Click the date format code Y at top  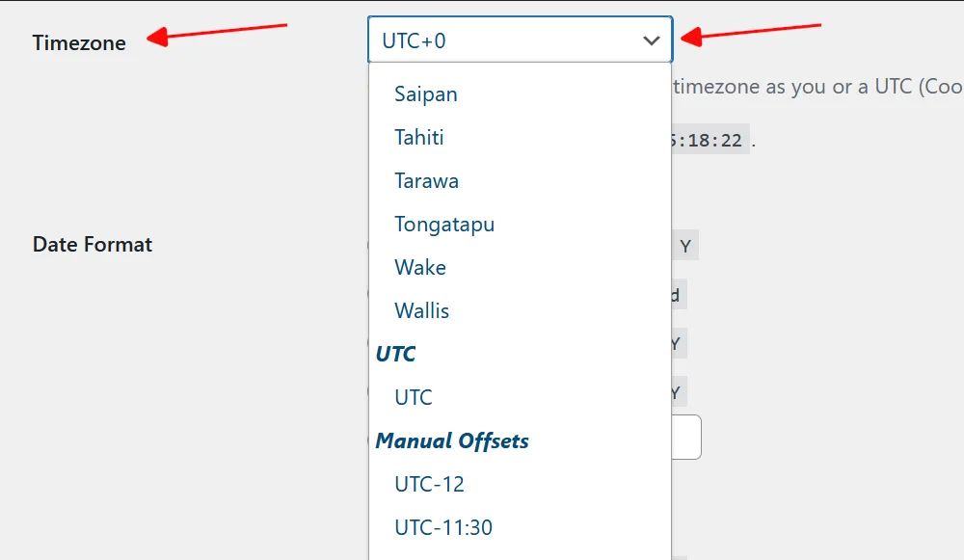pyautogui.click(x=684, y=247)
